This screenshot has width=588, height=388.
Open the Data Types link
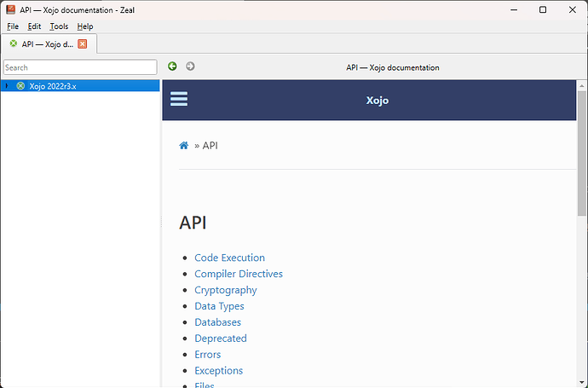pyautogui.click(x=219, y=306)
